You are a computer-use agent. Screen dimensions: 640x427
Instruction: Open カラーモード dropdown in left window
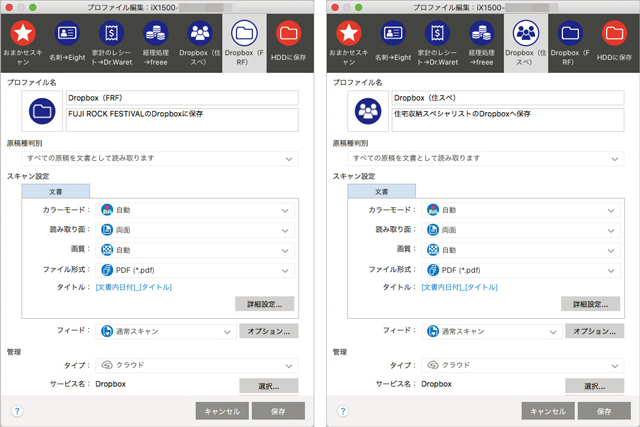coord(195,210)
